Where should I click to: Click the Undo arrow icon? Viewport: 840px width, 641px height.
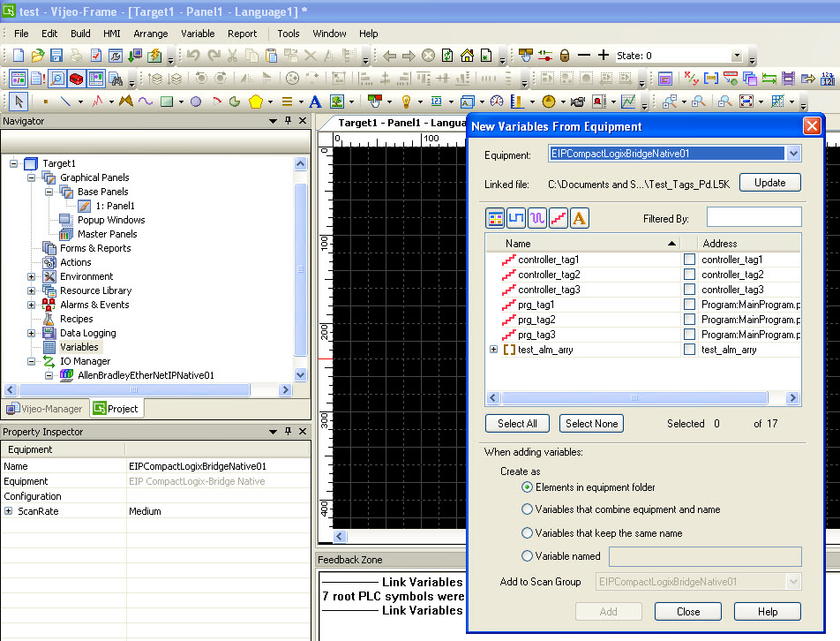point(193,56)
